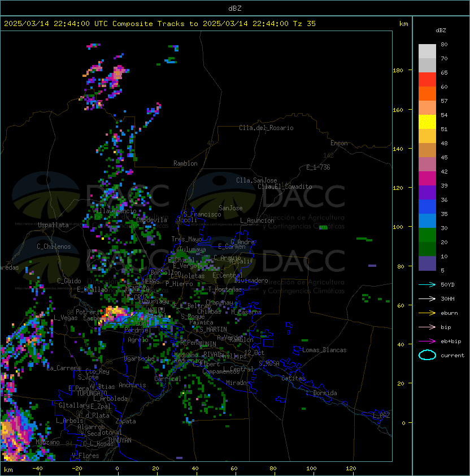Click the 180 km vertical axis tick
This screenshot has width=470, height=476.
click(x=398, y=71)
